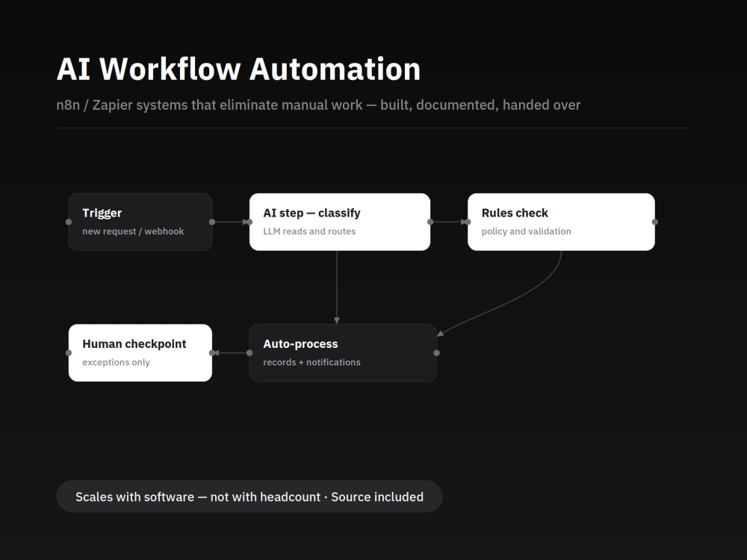The height and width of the screenshot is (560, 747).
Task: Click Human checkpoint's left port dot
Action: point(69,353)
